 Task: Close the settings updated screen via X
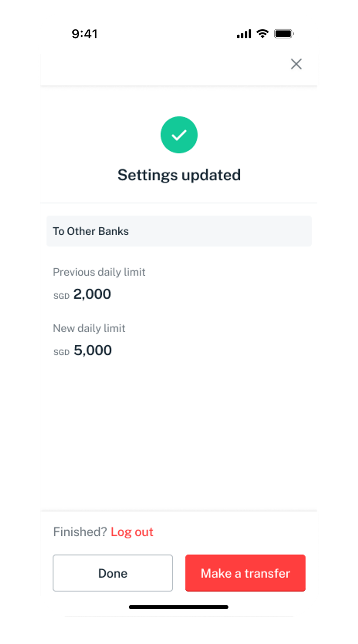(x=296, y=64)
